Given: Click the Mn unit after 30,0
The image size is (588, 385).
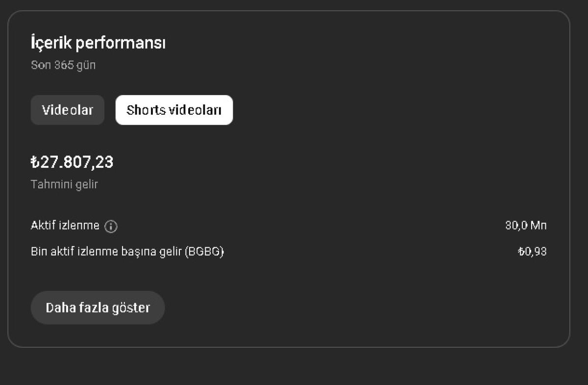Looking at the screenshot, I should (539, 226).
